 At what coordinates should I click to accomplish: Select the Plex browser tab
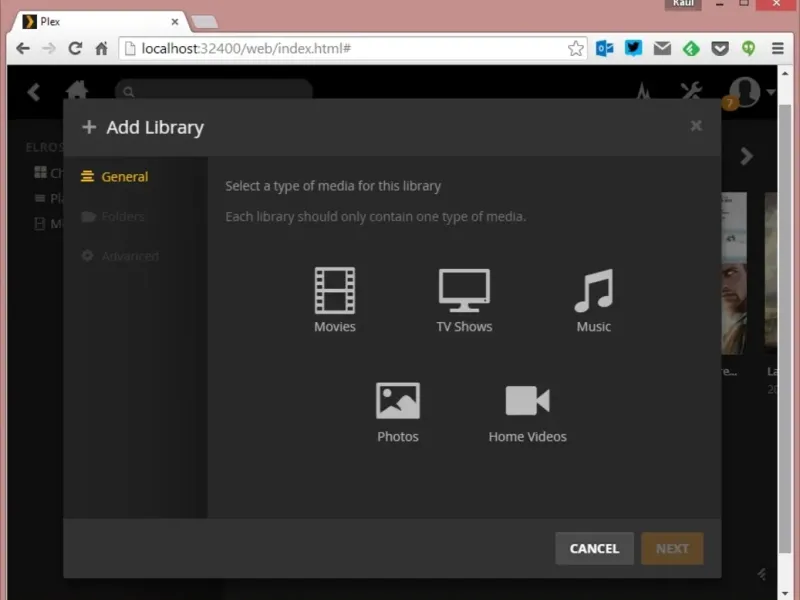(x=99, y=22)
